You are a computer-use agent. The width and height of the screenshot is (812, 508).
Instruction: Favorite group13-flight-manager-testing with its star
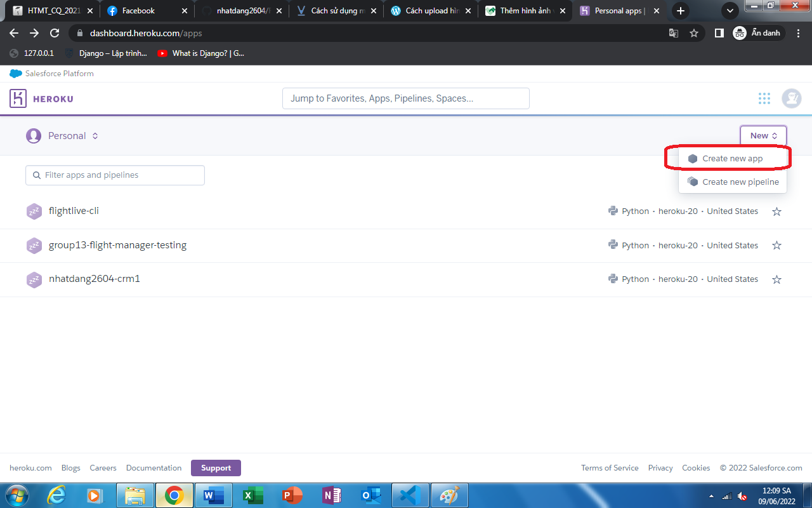click(x=776, y=246)
